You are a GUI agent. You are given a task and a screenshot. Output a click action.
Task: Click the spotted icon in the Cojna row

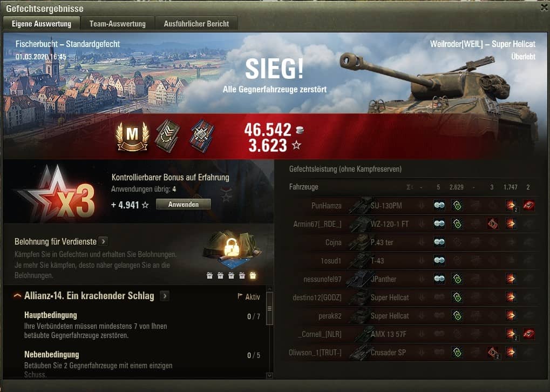click(439, 242)
